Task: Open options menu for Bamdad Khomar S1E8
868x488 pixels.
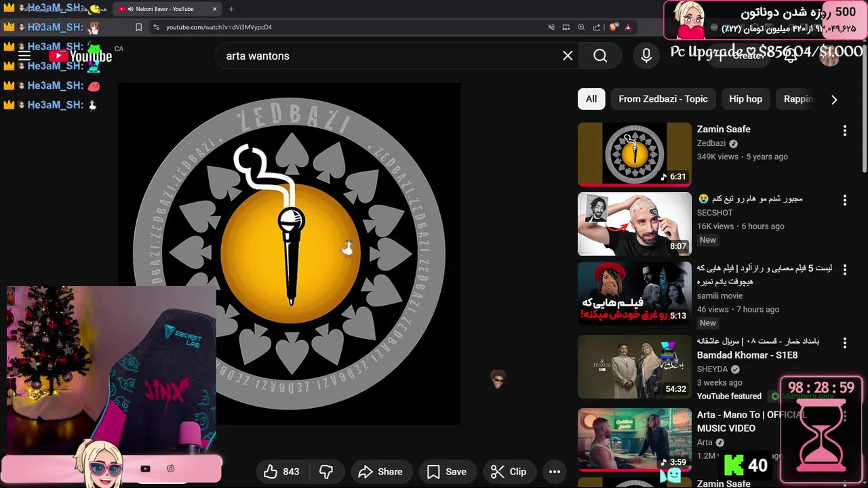Action: [x=844, y=343]
